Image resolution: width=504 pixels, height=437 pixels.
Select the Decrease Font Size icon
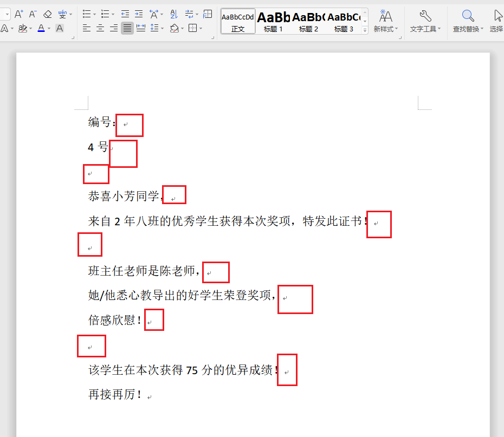click(x=32, y=14)
